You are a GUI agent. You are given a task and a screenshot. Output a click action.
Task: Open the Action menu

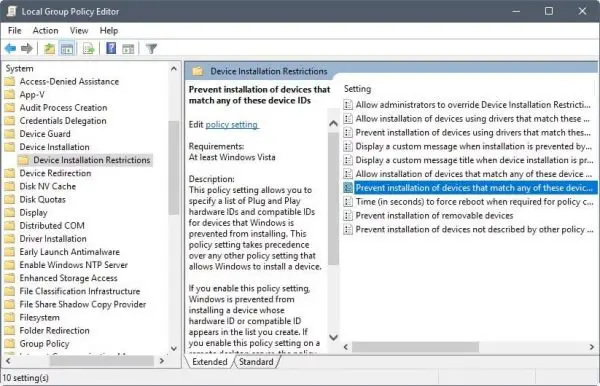click(x=46, y=31)
